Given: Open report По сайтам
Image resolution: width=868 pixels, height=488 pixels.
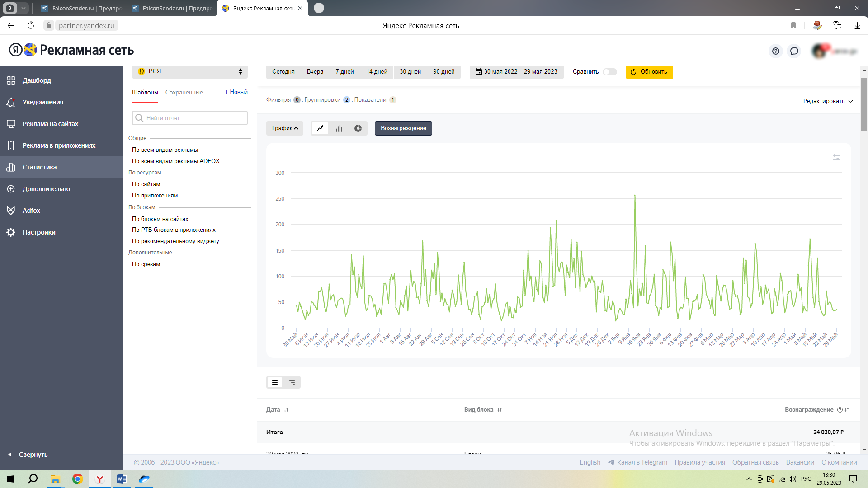Looking at the screenshot, I should coord(146,184).
